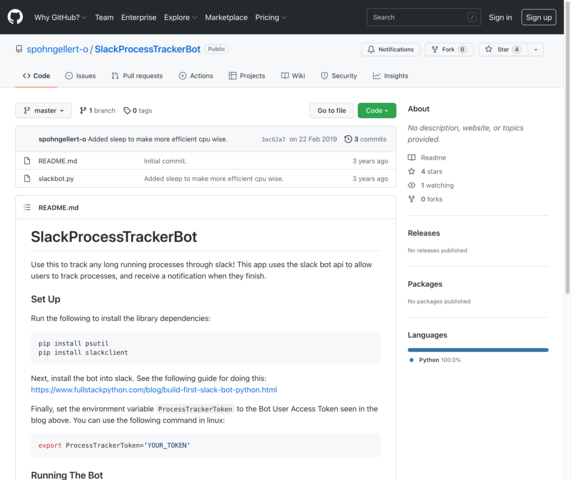Image resolution: width=571 pixels, height=480 pixels.
Task: Click the Star icon button
Action: tap(489, 49)
